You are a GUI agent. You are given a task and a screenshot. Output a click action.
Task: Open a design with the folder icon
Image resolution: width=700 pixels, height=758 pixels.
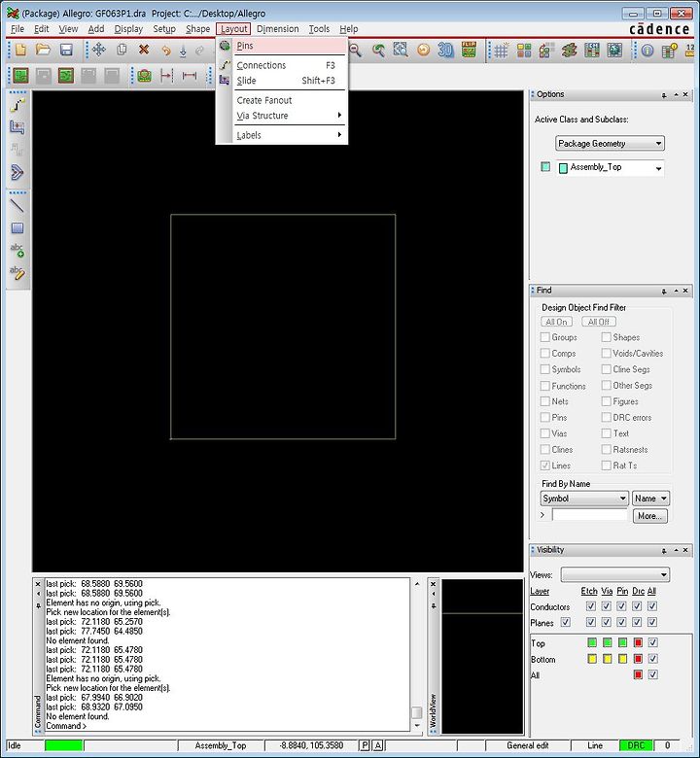click(43, 50)
